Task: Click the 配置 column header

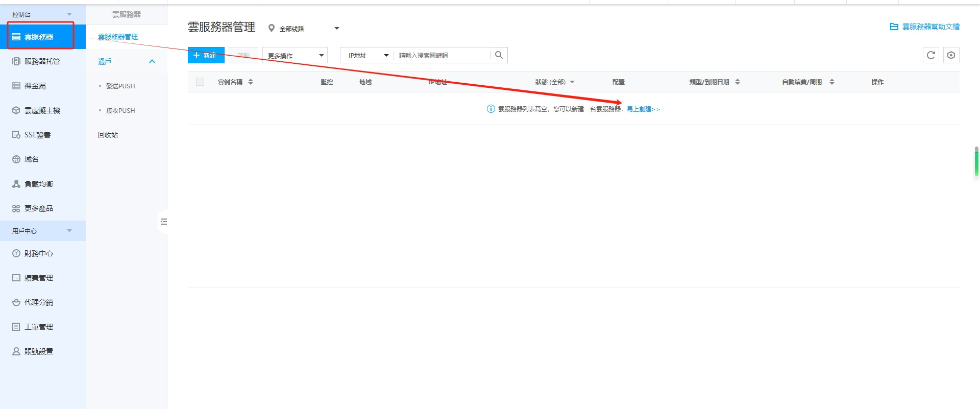Action: coord(619,82)
